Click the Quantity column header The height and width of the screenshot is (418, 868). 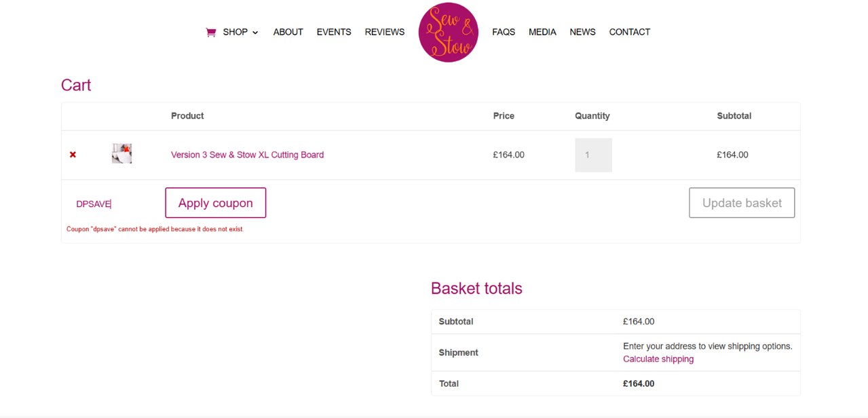[x=592, y=116]
